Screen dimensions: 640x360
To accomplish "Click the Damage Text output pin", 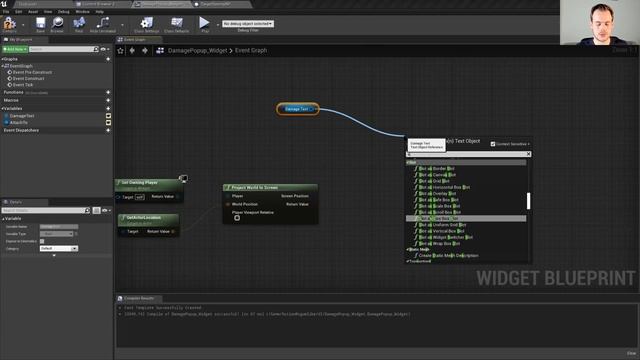I will tap(312, 109).
